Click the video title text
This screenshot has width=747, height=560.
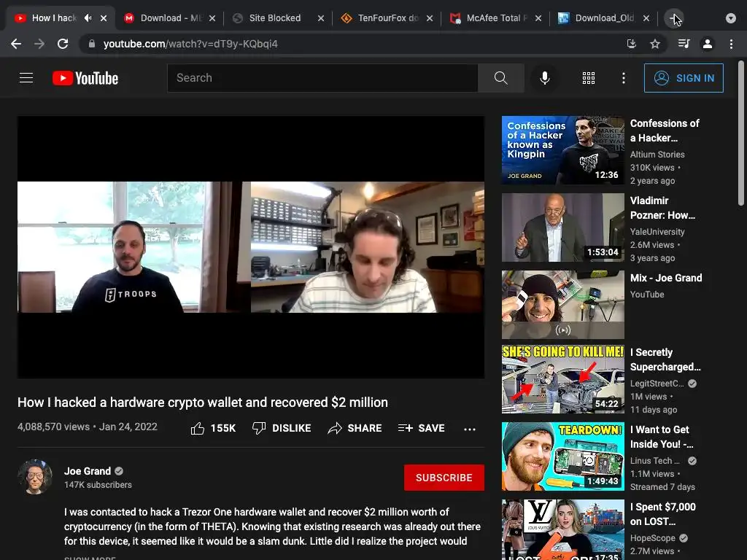point(203,402)
